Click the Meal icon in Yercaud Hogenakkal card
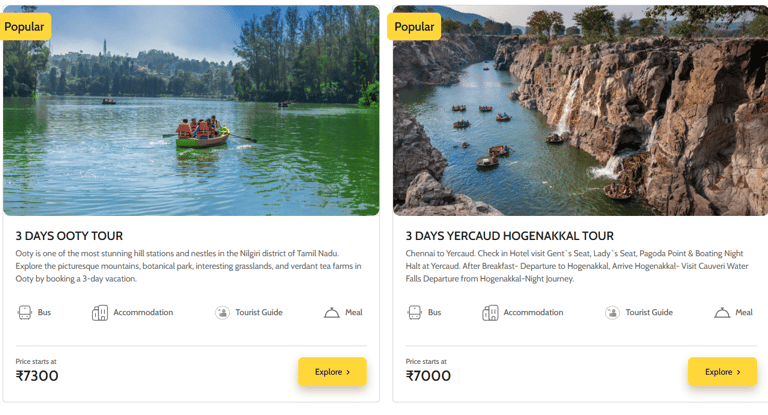Viewport: 768px width, 415px height. tap(722, 313)
